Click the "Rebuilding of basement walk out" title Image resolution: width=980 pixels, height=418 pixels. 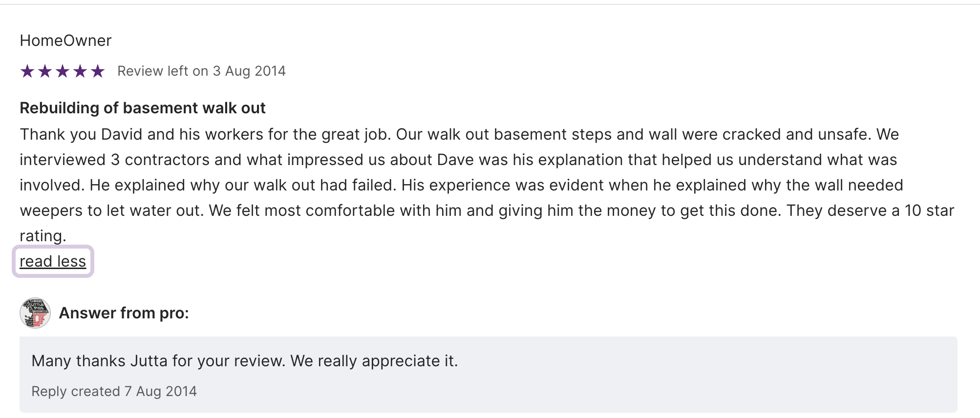pos(142,108)
